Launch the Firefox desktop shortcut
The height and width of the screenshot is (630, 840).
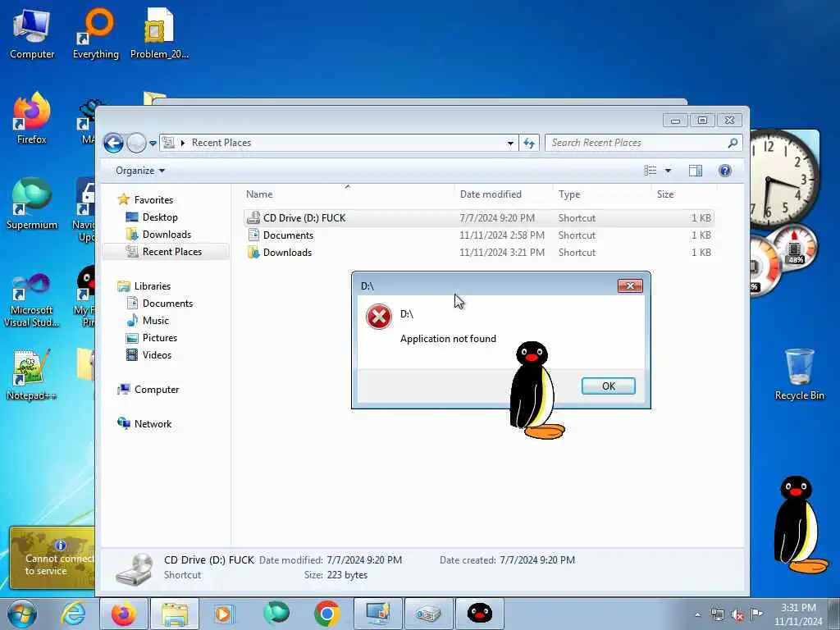point(32,119)
